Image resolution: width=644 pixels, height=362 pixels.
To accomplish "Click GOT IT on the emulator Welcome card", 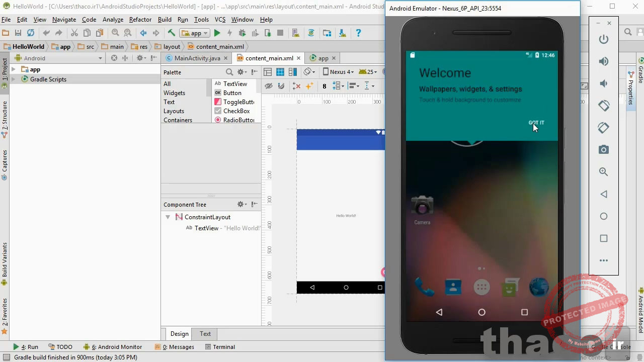I will (x=536, y=123).
